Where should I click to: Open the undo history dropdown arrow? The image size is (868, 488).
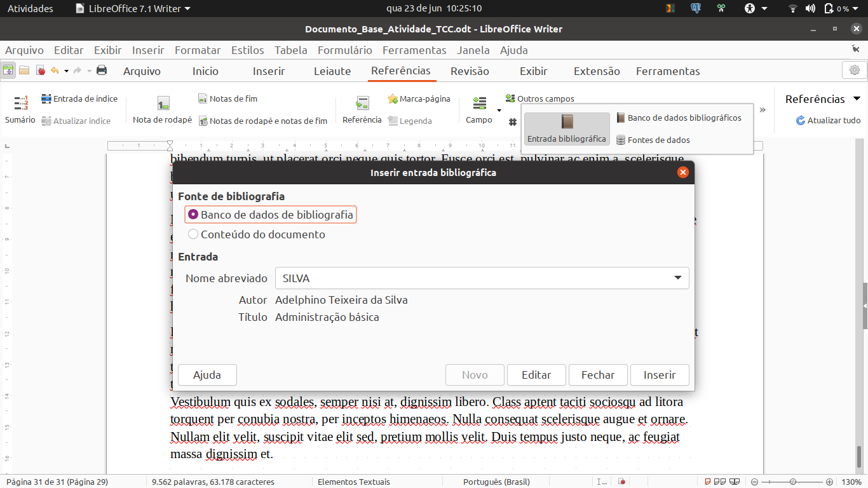click(x=66, y=71)
